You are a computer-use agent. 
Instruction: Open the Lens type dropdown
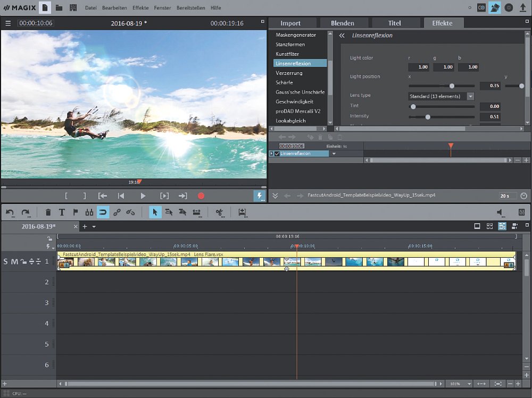pyautogui.click(x=470, y=96)
